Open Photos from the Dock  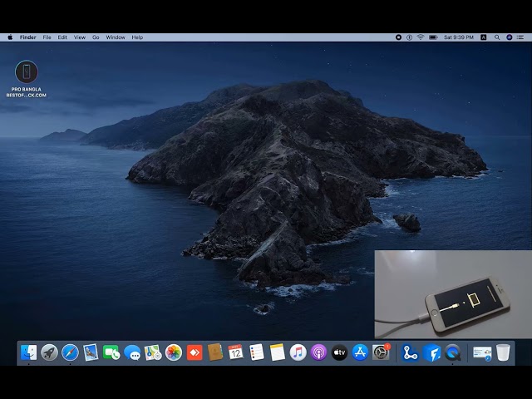click(174, 352)
